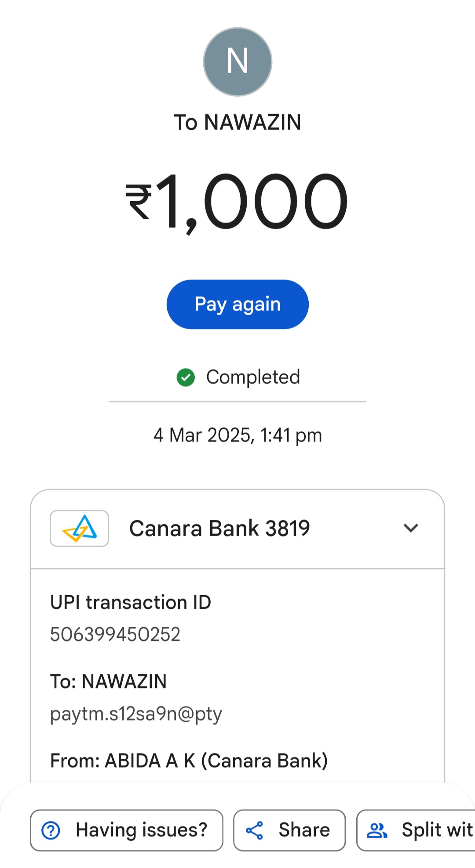The image size is (475, 868).
Task: Click the people icon for splitting
Action: [377, 831]
